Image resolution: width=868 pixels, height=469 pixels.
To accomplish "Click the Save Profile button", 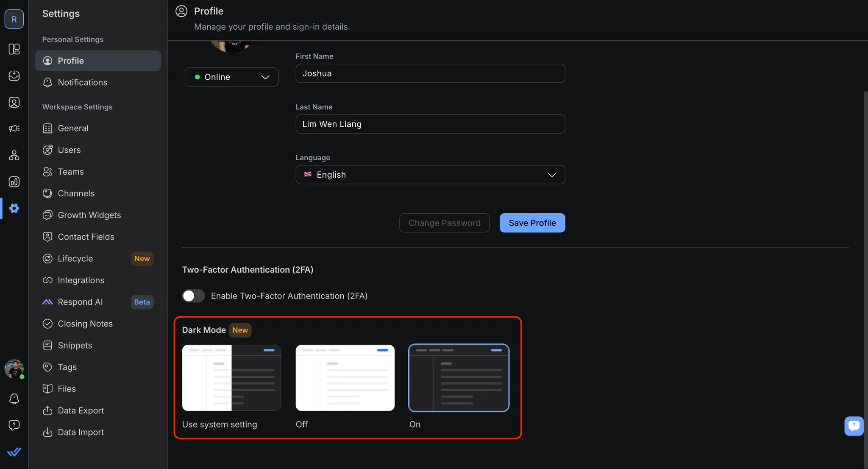I will [532, 223].
